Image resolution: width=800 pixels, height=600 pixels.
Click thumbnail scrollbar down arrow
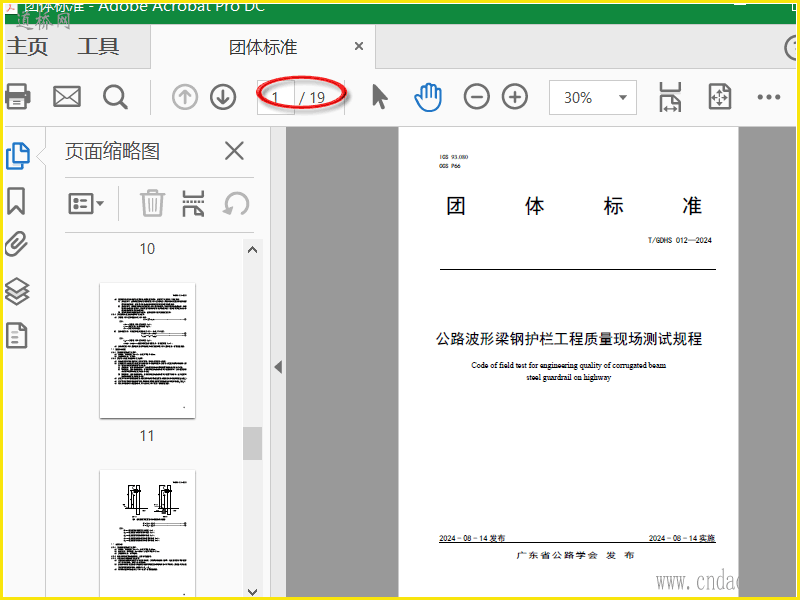point(253,592)
